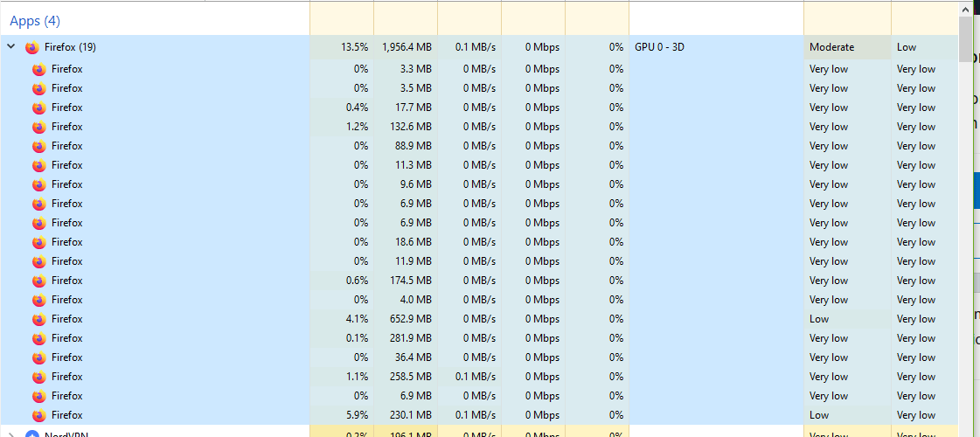This screenshot has width=980, height=437.
Task: Select the Firefox label in the 230.1 MB row
Action: tap(66, 415)
